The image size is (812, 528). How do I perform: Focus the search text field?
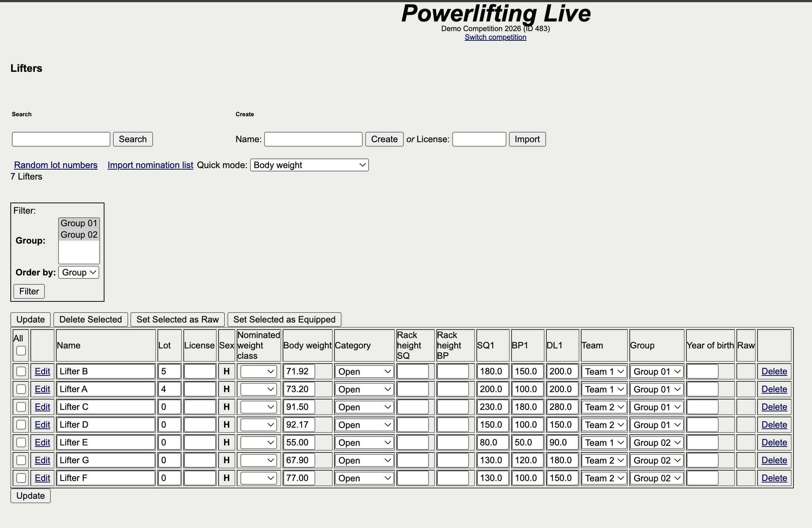(61, 139)
